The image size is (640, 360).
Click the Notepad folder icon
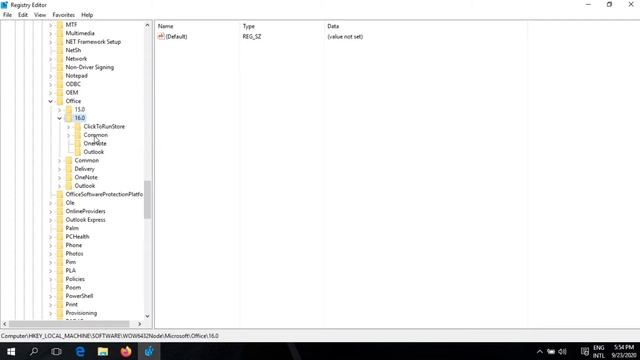click(60, 76)
